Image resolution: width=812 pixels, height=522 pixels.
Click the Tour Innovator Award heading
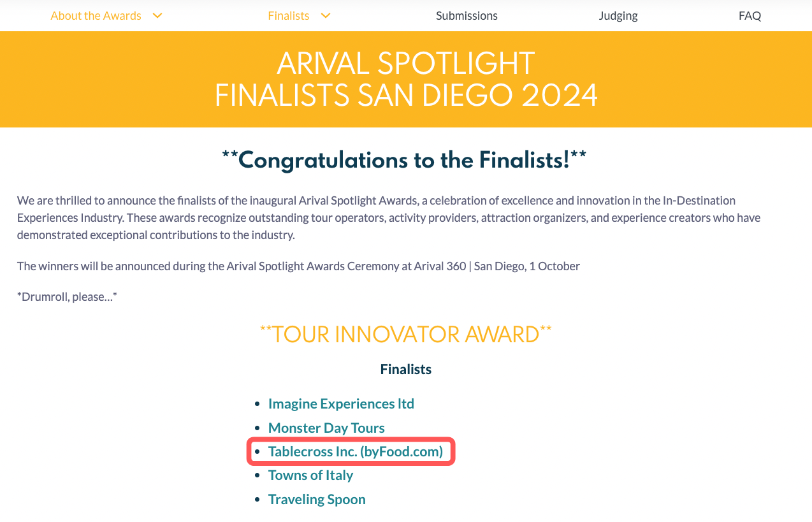tap(405, 334)
